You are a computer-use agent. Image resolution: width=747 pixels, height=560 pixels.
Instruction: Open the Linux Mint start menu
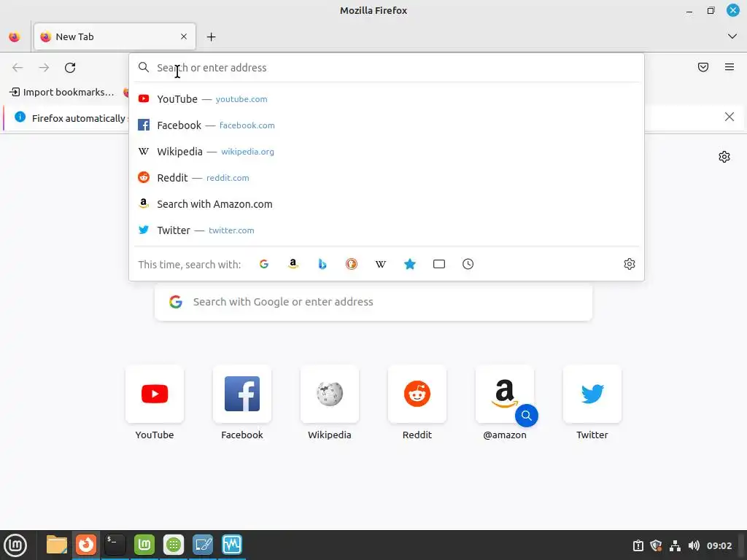pyautogui.click(x=15, y=545)
